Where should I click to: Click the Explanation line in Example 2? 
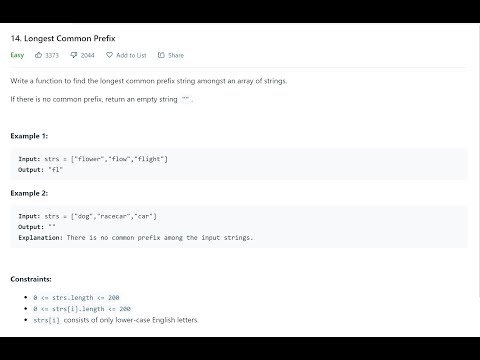(x=136, y=238)
